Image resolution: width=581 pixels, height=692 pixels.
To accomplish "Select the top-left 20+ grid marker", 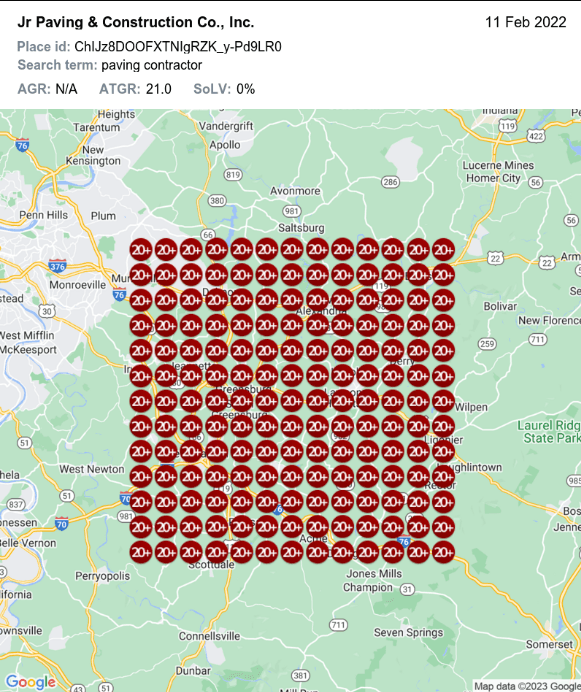I will (x=141, y=250).
